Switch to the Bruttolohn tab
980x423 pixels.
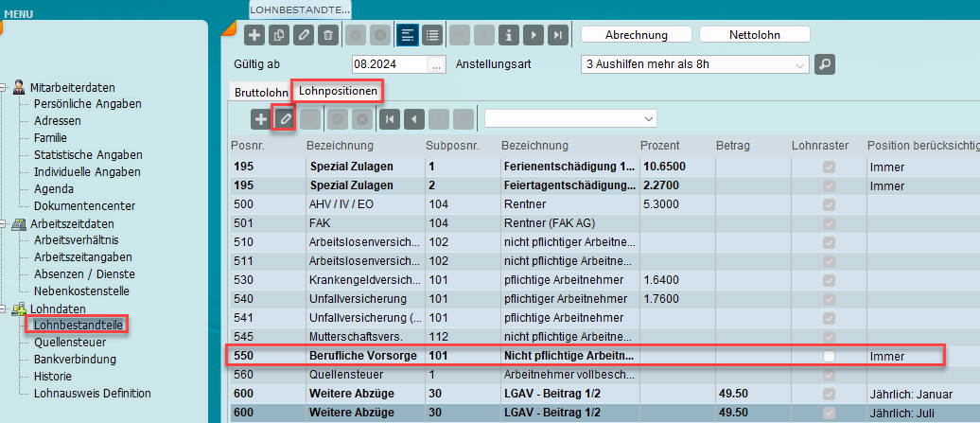[260, 93]
